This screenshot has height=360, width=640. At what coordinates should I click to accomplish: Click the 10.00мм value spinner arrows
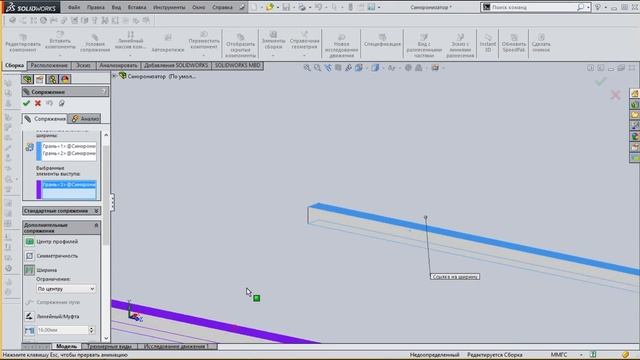[92, 330]
